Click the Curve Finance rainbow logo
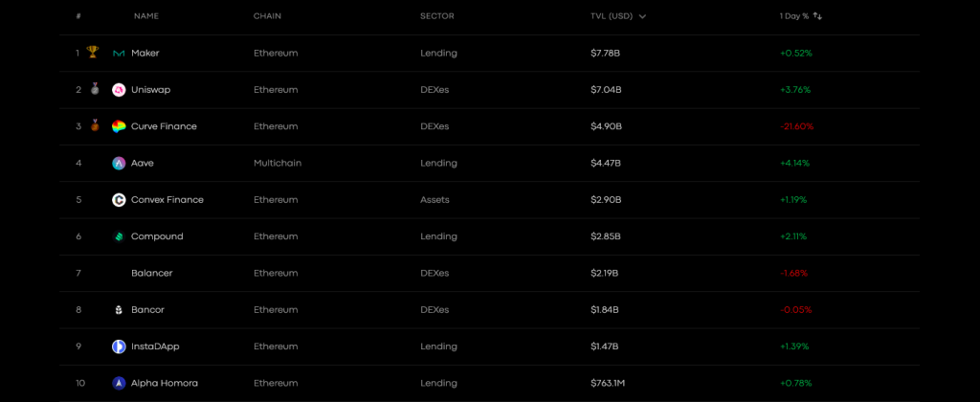 (119, 126)
